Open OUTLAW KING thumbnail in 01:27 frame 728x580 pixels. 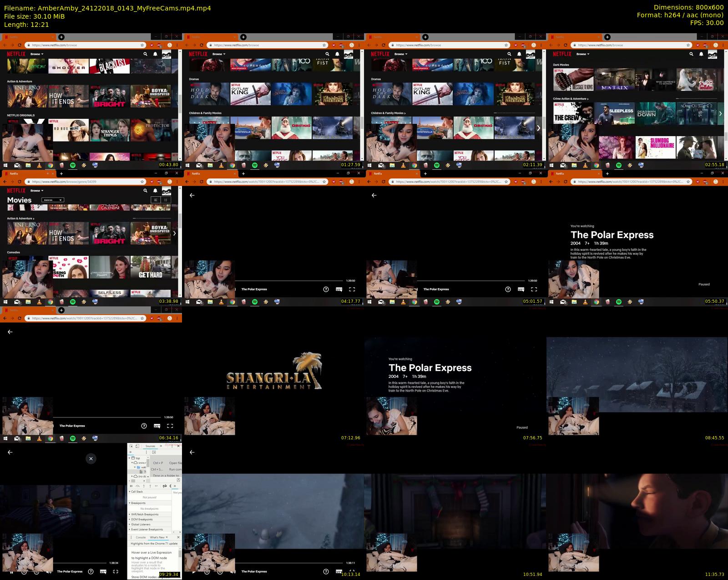(250, 94)
